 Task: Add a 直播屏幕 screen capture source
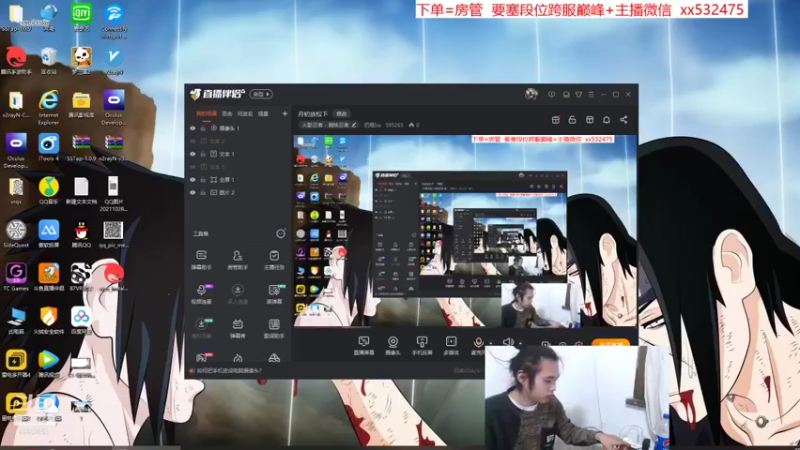[364, 345]
